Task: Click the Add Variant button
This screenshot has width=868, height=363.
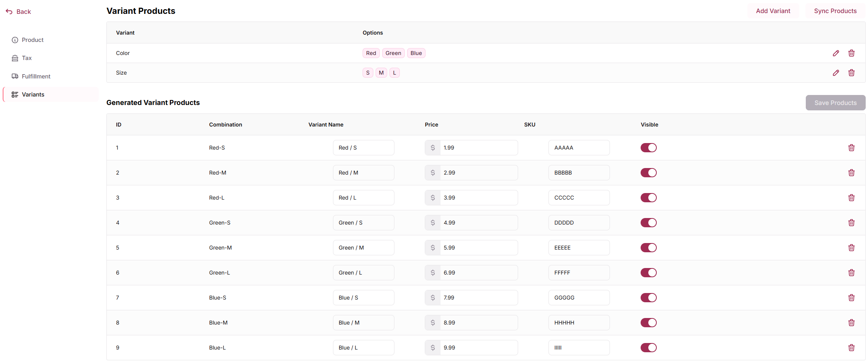Action: (773, 11)
